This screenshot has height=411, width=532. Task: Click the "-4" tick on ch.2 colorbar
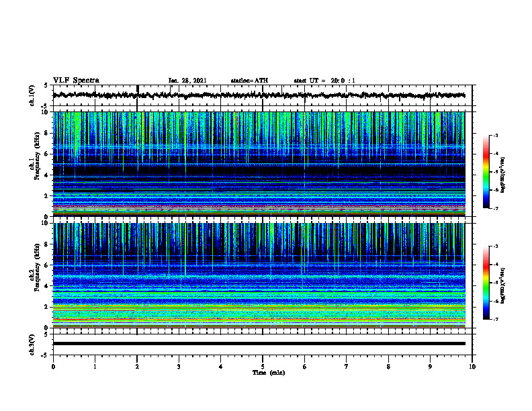tap(496, 265)
